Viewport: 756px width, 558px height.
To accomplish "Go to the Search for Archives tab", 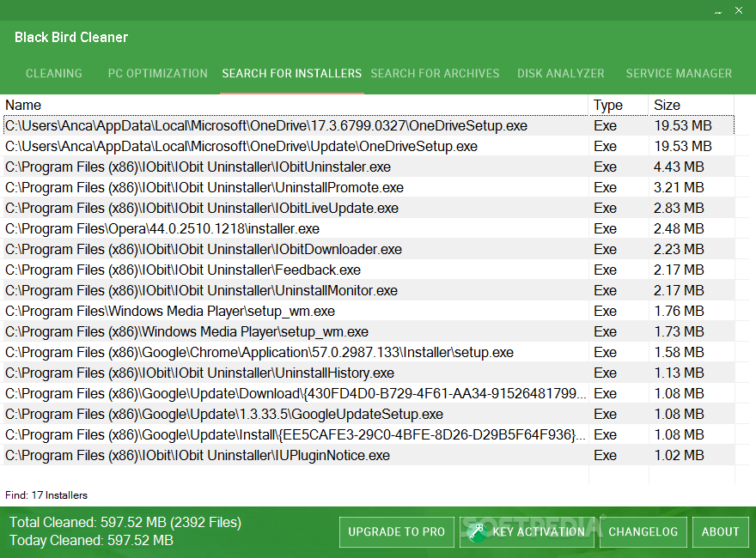I will (x=435, y=73).
